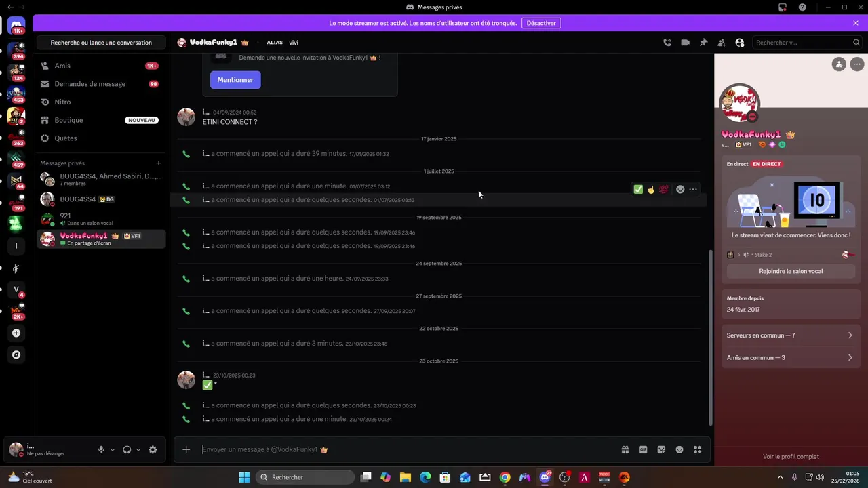Click the Désactiver streamer mode button
The height and width of the screenshot is (488, 868).
[x=541, y=23]
